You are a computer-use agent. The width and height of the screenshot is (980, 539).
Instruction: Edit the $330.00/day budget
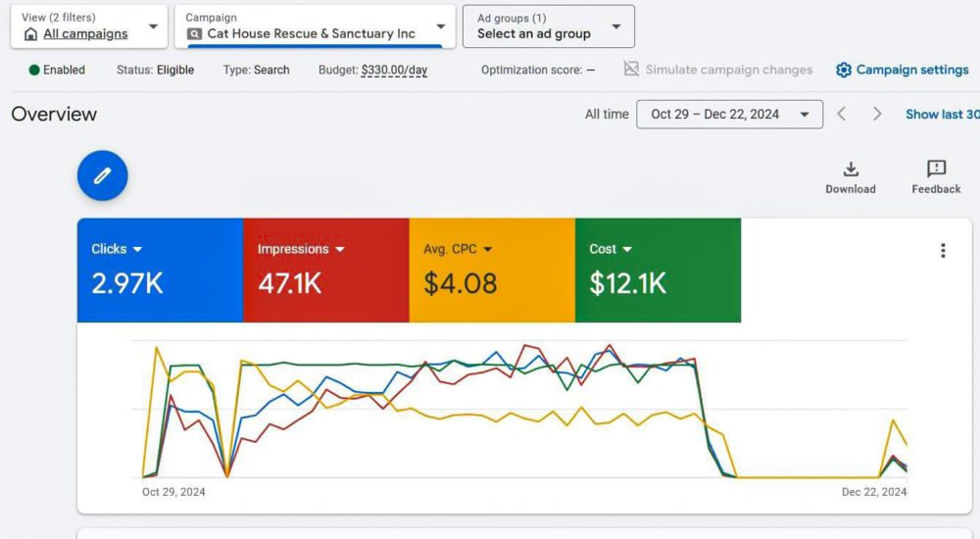[394, 70]
